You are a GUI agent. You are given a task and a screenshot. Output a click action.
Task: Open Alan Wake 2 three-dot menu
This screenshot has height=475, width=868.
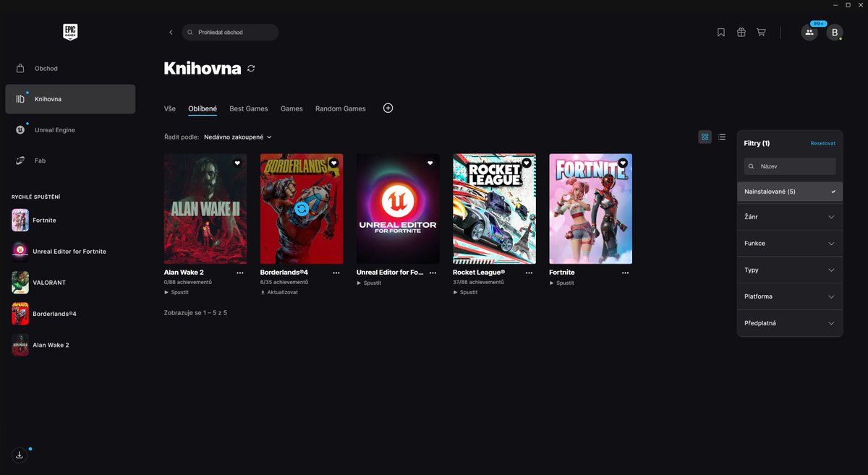[x=240, y=273]
